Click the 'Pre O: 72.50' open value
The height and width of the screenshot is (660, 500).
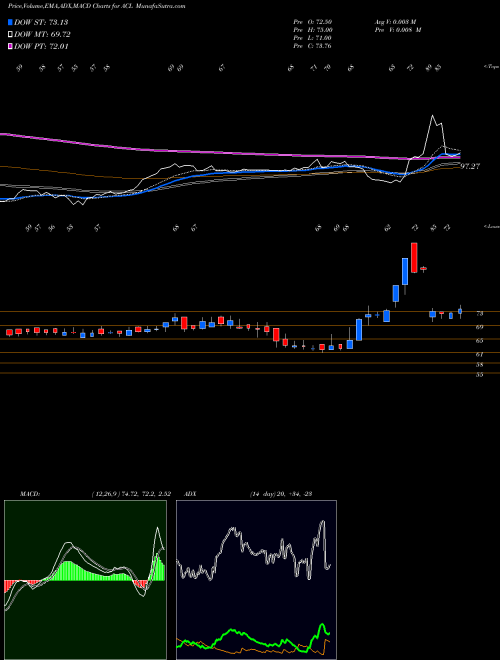click(x=313, y=21)
